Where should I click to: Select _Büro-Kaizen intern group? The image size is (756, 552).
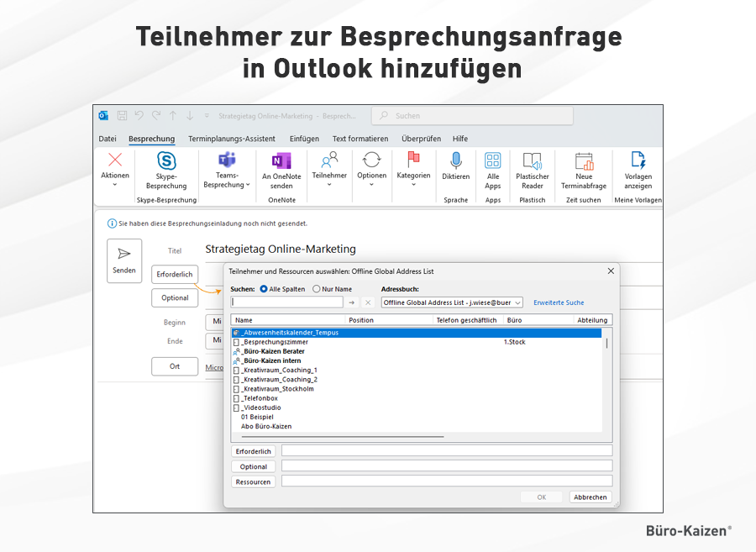pyautogui.click(x=417, y=360)
